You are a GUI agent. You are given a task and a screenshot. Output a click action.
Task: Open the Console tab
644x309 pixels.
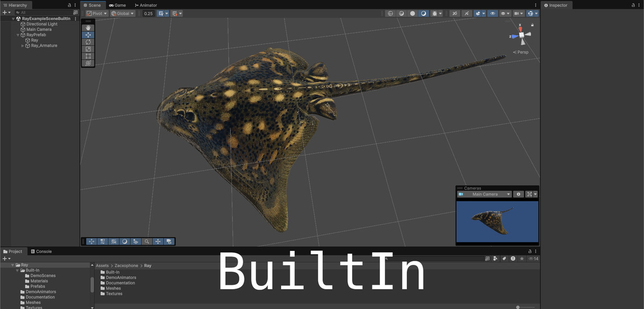[41, 251]
